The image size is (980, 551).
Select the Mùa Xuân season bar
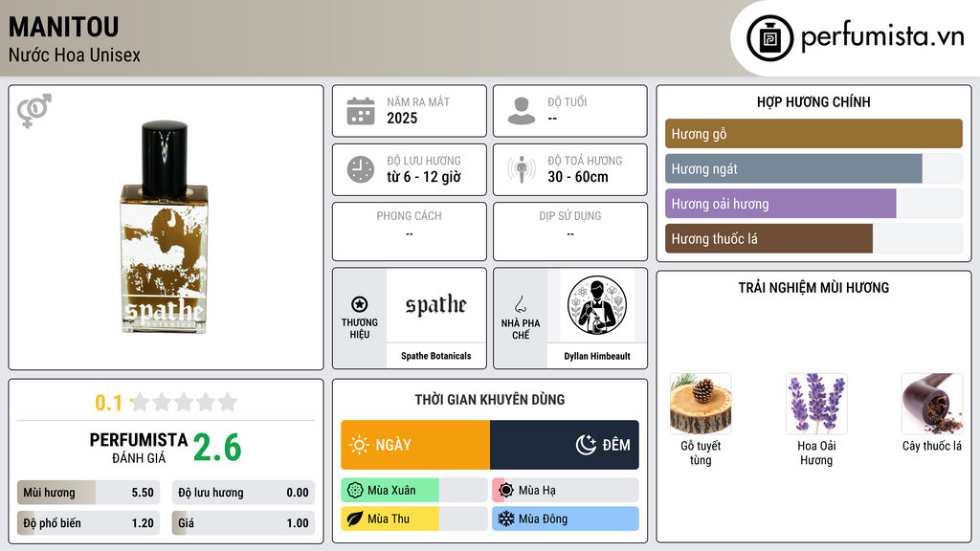click(x=414, y=491)
